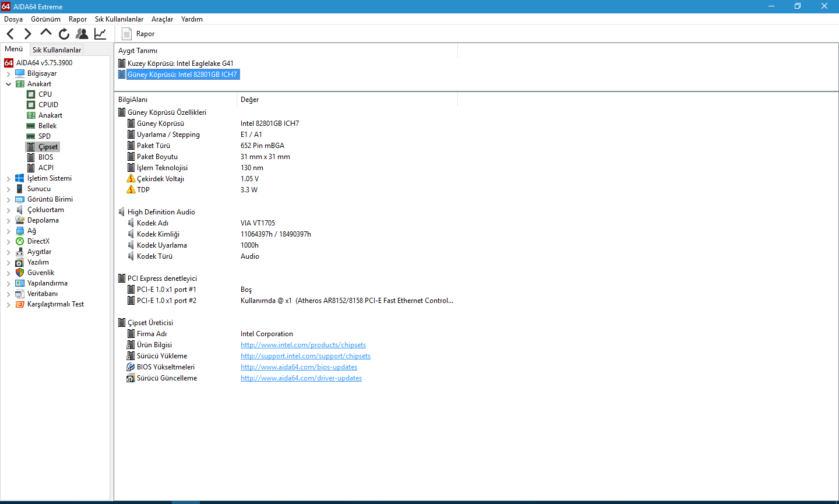Expand the Yapılandırma tree node

tap(8, 284)
